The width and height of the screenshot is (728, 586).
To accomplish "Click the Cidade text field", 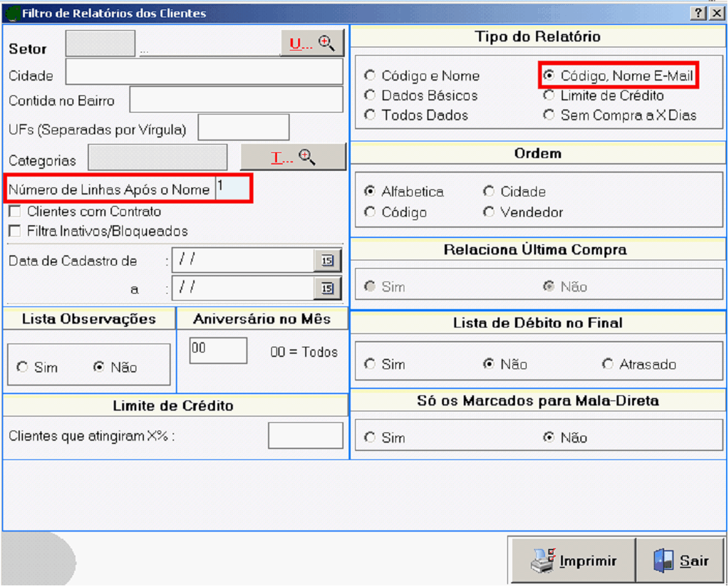I will (x=204, y=72).
